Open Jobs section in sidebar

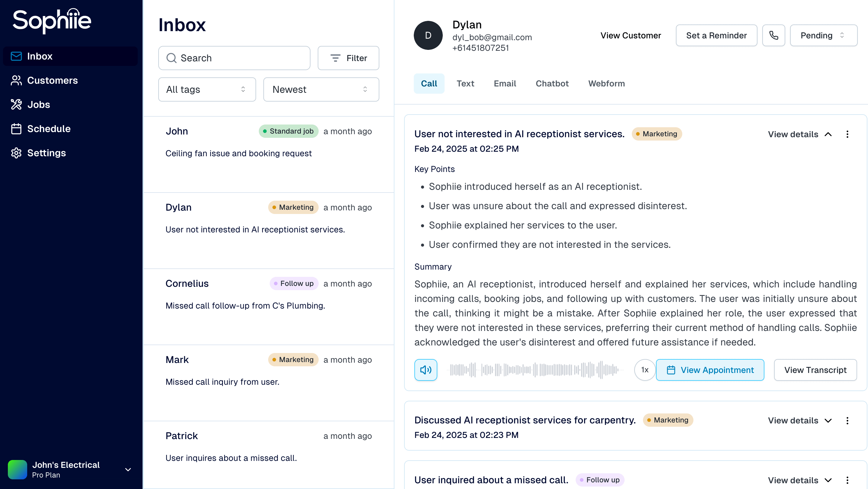[38, 105]
